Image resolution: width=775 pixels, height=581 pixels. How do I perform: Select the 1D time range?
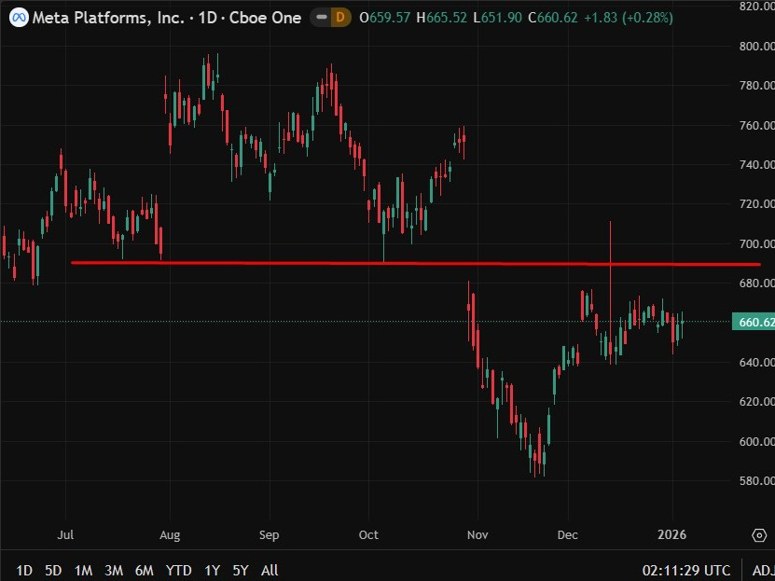(x=24, y=570)
